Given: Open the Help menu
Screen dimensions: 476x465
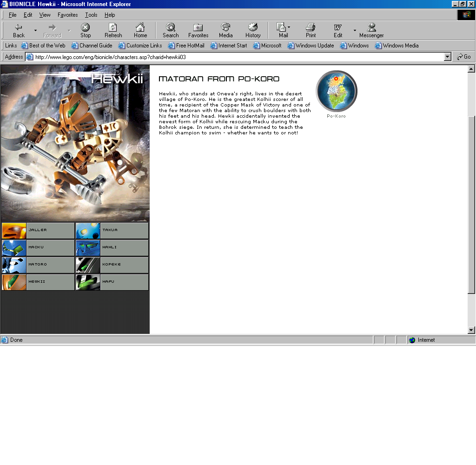Looking at the screenshot, I should tap(110, 15).
